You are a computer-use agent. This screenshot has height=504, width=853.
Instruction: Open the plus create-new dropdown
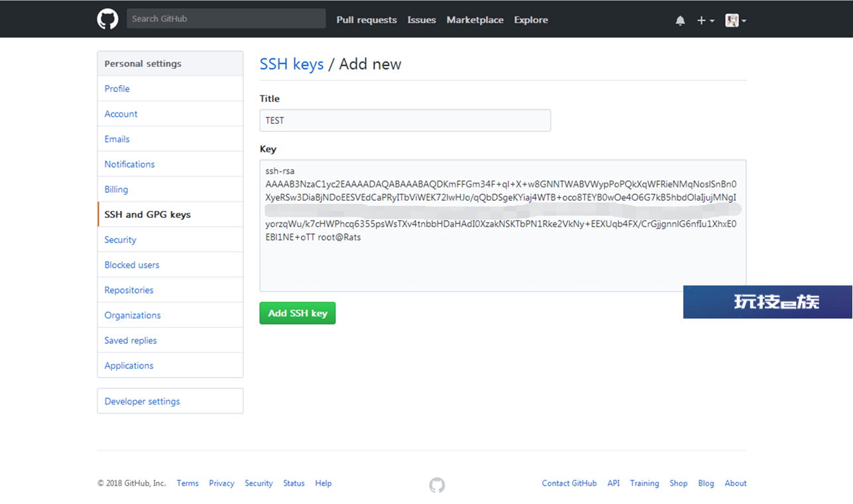coord(705,21)
